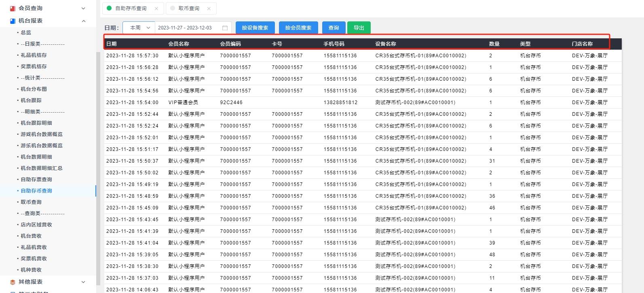
Task: Open 机台数据明细 in sidebar
Action: tap(36, 157)
